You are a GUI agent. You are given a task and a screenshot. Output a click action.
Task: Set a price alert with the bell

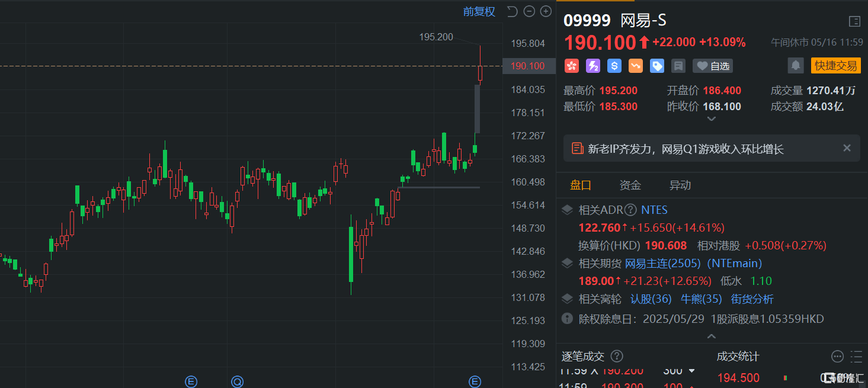point(796,66)
